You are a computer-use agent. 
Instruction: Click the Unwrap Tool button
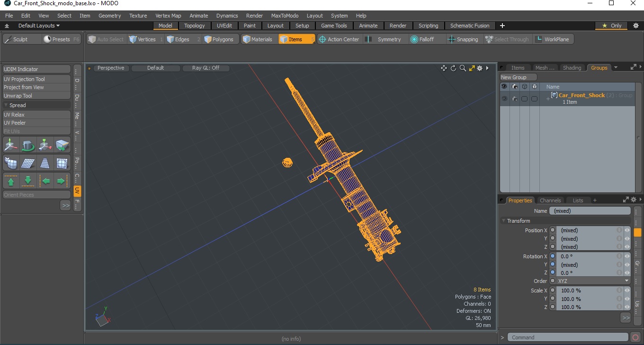pos(37,96)
